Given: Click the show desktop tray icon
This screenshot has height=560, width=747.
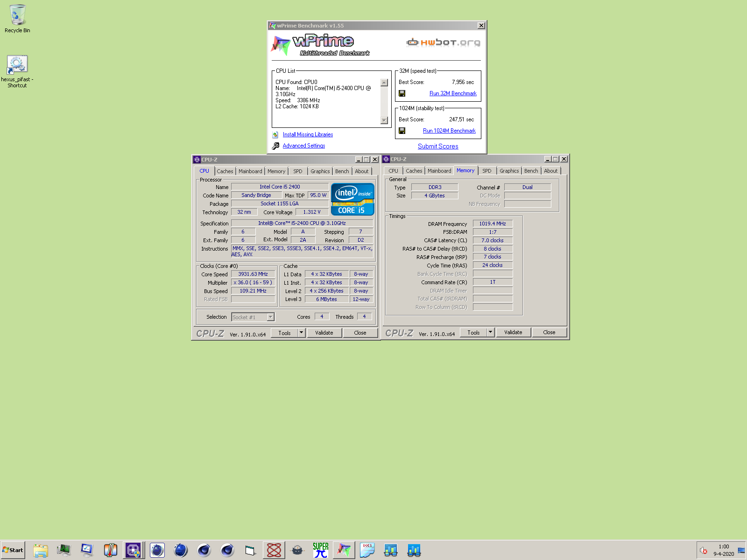Looking at the screenshot, I should (741, 551).
